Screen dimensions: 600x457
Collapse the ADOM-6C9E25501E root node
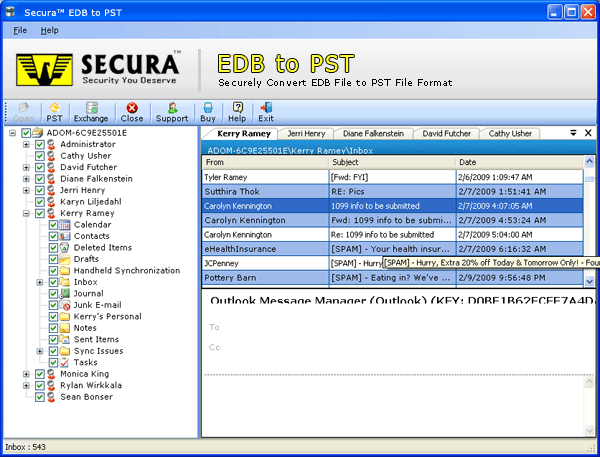click(13, 133)
